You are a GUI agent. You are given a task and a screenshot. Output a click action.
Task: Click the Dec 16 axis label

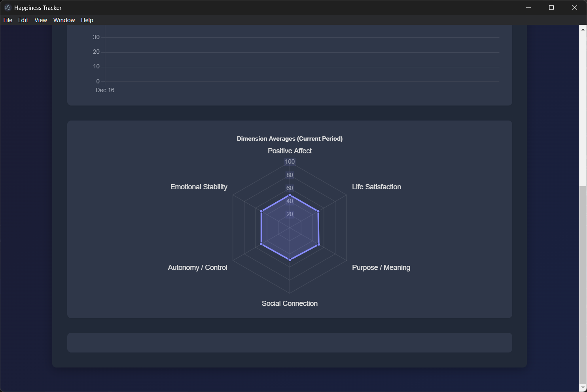(x=105, y=90)
